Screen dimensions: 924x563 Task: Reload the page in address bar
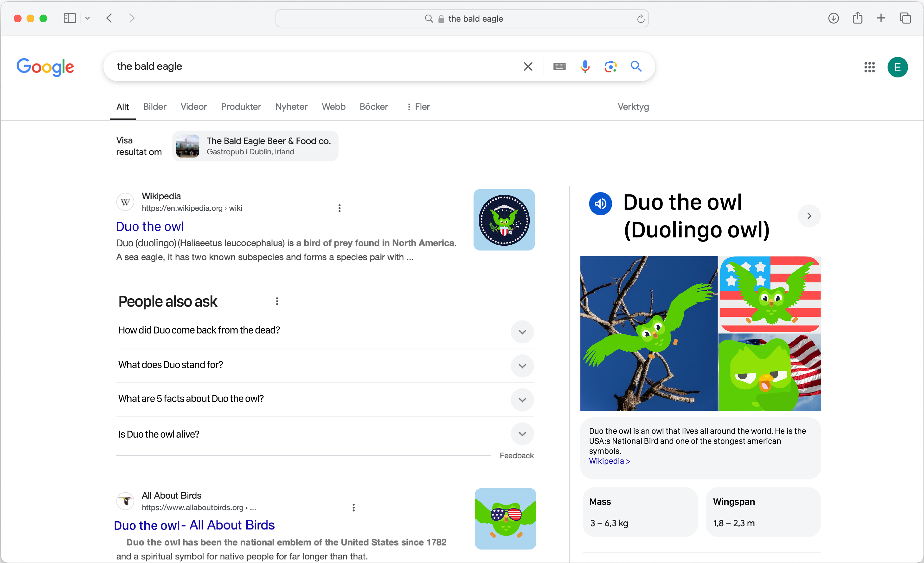[x=641, y=19]
